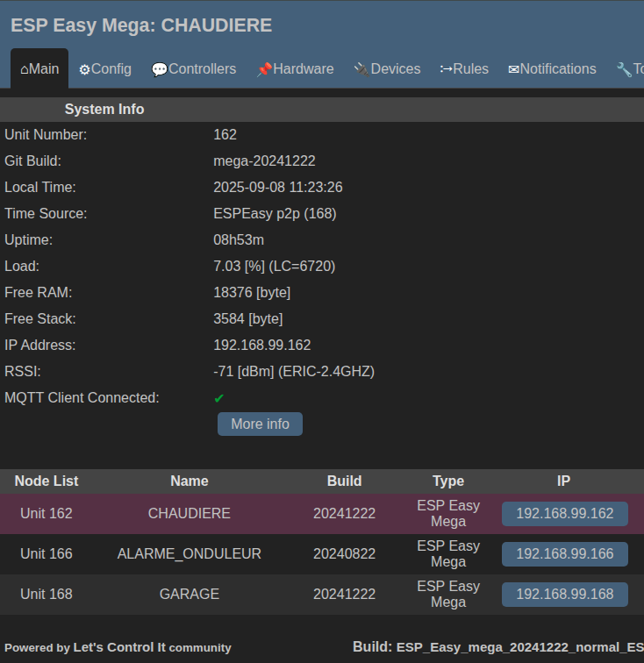
Task: Click the Unit Number value 162
Action: [225, 135]
